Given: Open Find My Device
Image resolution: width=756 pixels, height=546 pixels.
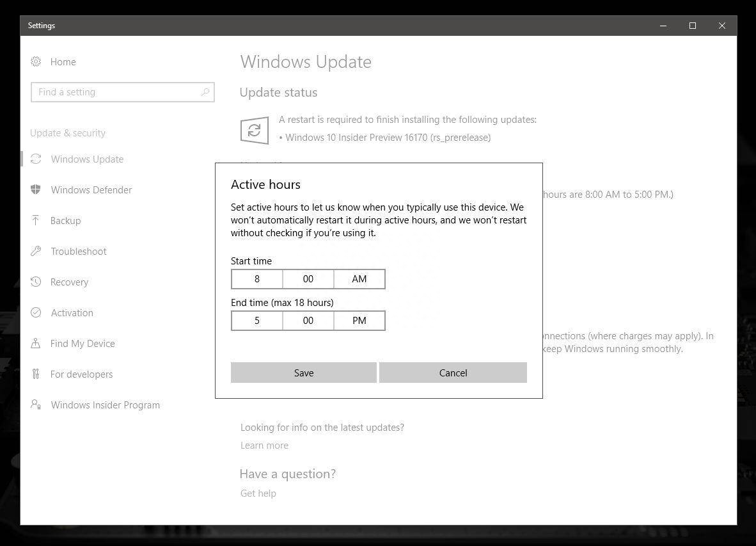Looking at the screenshot, I should pos(83,343).
